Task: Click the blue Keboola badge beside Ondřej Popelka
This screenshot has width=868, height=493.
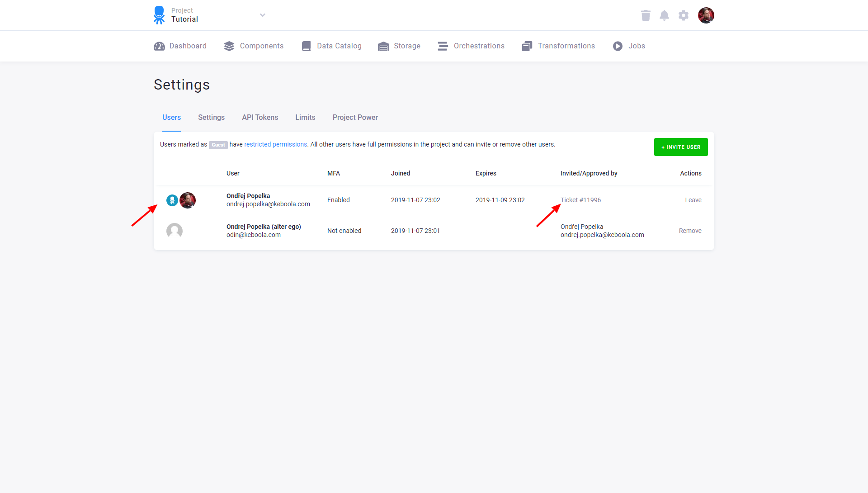Action: (172, 200)
